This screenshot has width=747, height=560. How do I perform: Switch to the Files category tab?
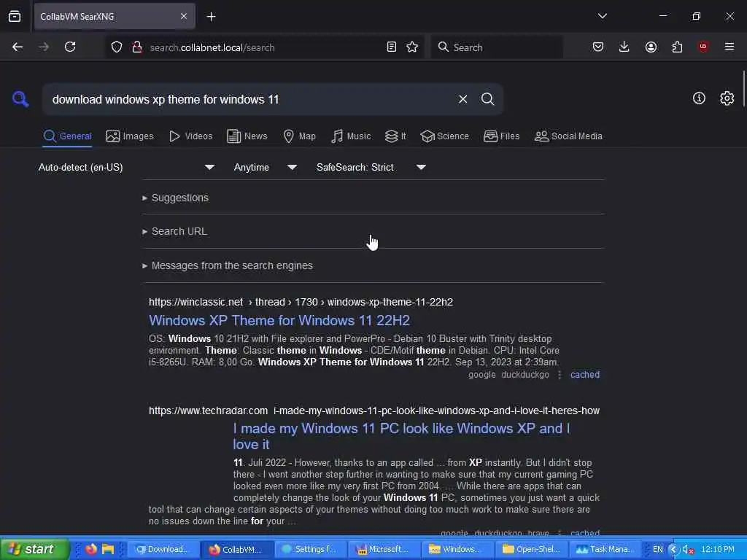[x=501, y=136]
